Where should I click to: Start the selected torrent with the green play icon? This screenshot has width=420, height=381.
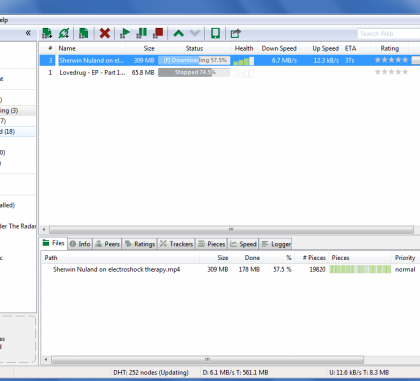pyautogui.click(x=125, y=33)
